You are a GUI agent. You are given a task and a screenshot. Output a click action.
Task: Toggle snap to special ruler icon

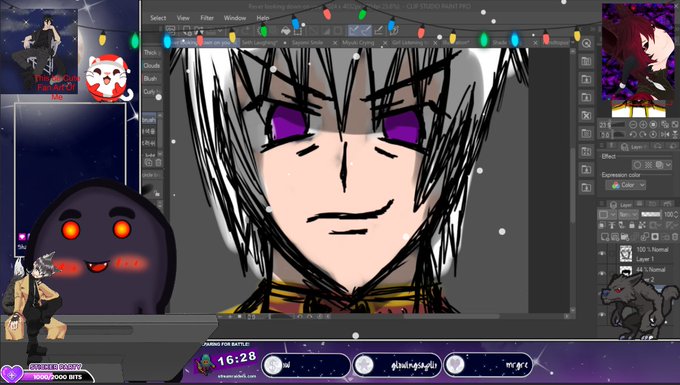366,30
